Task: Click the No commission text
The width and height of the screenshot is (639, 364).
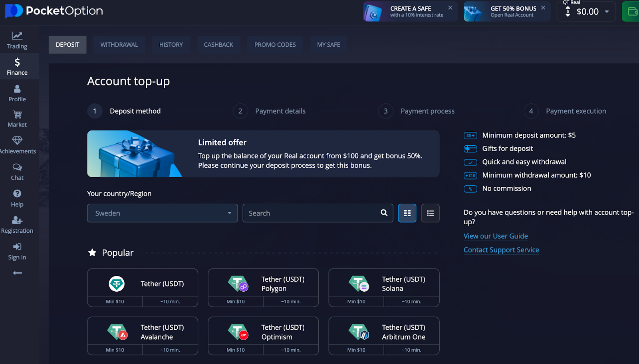Action: coord(506,188)
